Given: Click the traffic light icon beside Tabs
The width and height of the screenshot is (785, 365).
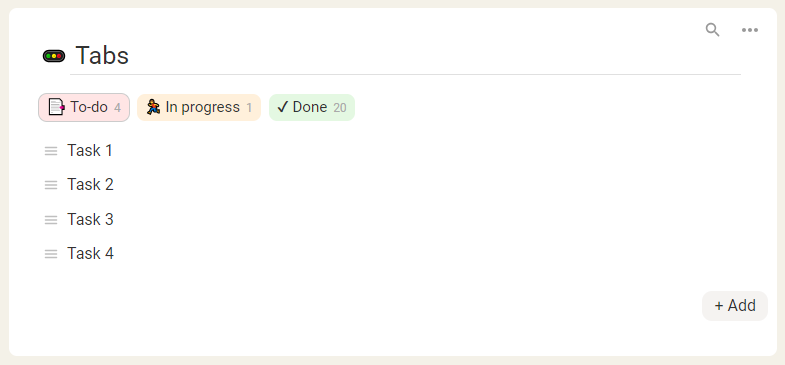Looking at the screenshot, I should click(x=54, y=56).
